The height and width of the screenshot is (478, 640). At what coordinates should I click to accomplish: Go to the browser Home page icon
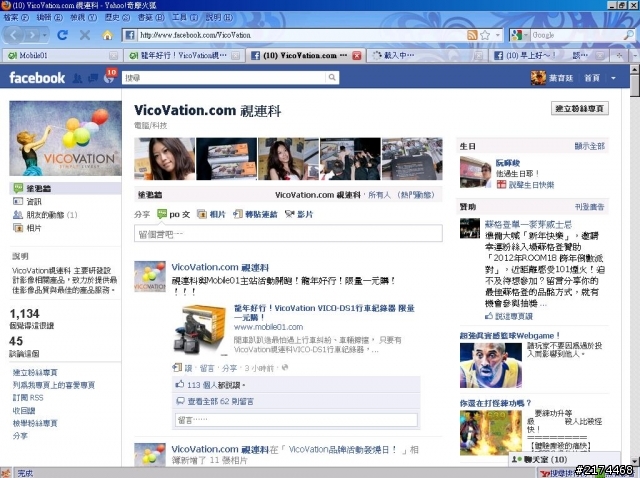[107, 35]
